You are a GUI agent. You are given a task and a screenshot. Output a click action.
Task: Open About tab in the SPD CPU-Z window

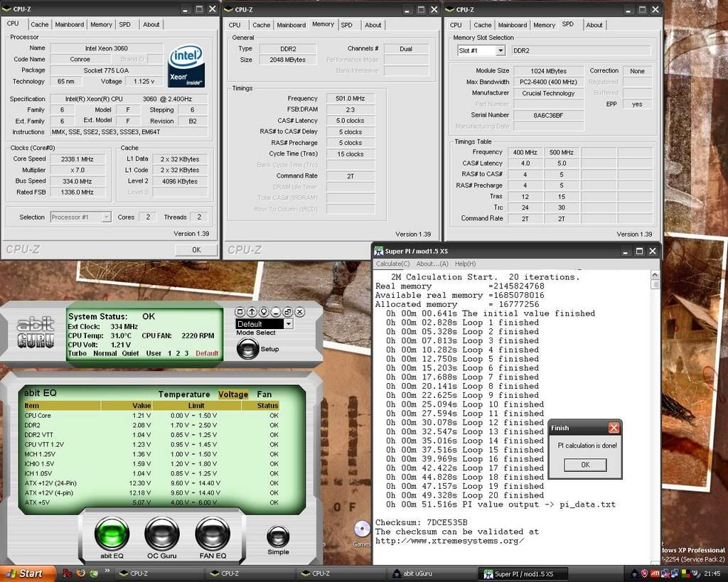594,25
